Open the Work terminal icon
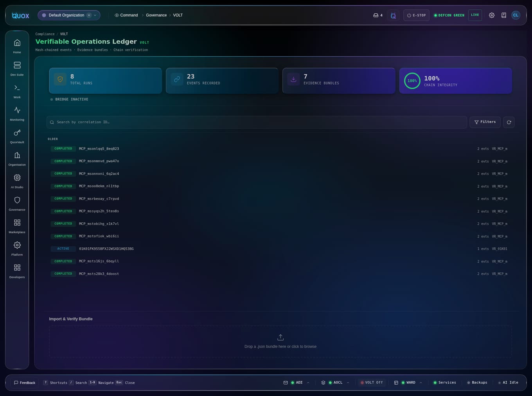 (17, 91)
